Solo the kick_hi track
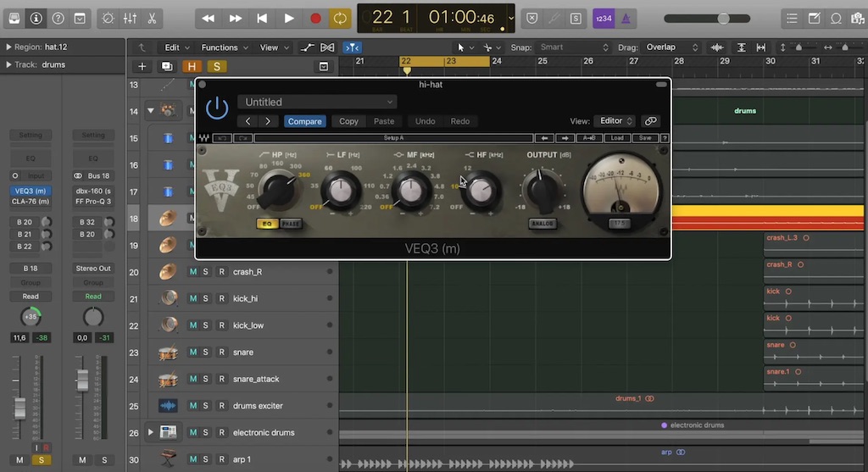 pyautogui.click(x=205, y=298)
